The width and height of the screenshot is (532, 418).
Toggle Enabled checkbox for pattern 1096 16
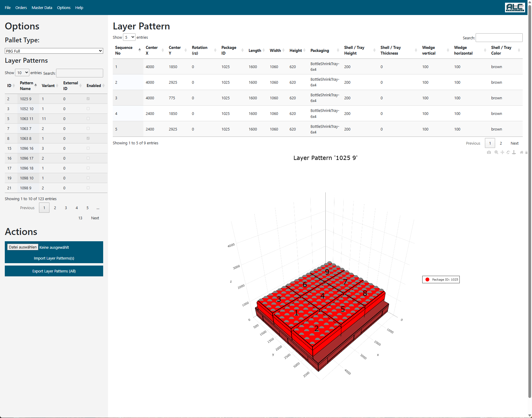[88, 148]
